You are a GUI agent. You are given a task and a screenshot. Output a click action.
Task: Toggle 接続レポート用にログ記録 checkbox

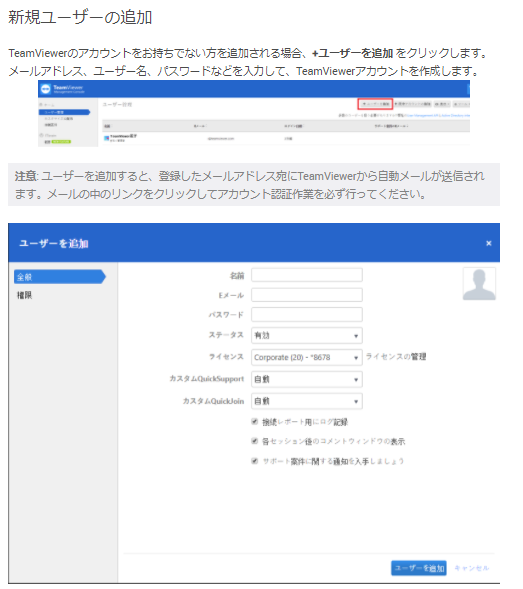coord(254,421)
